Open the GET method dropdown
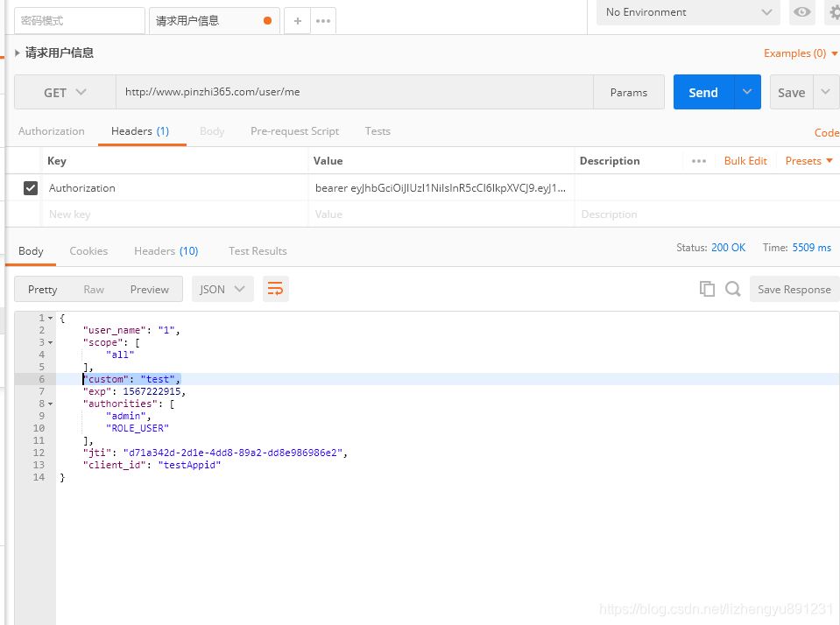 (66, 92)
